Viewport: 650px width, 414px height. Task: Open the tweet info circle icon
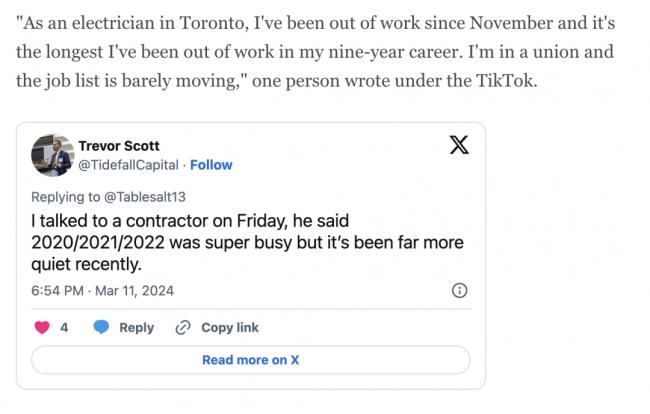[x=459, y=291]
